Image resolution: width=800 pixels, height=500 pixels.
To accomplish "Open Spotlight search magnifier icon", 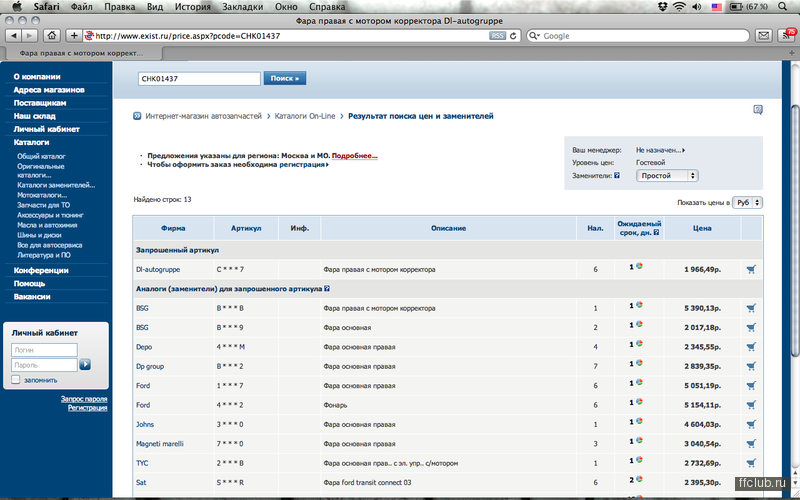I will [782, 7].
